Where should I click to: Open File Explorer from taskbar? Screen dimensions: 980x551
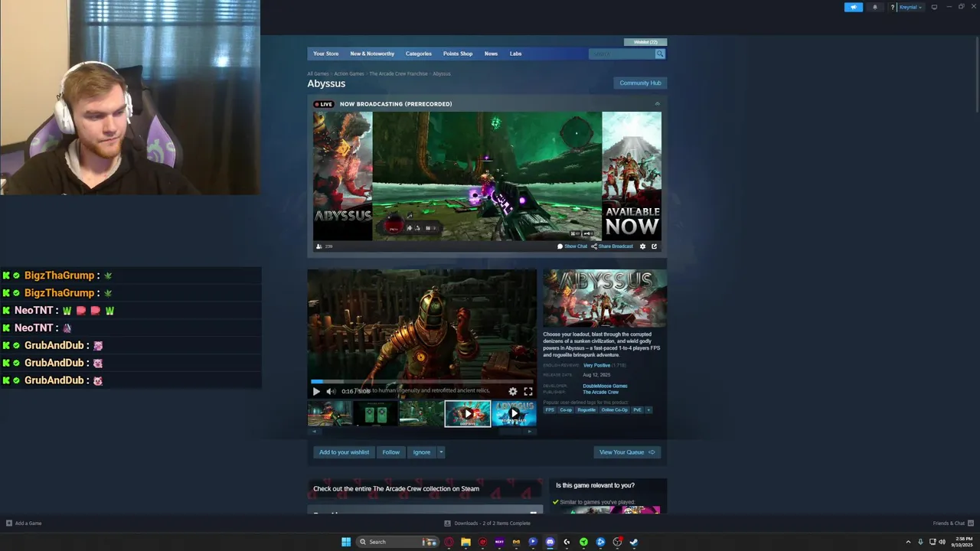[x=465, y=542]
